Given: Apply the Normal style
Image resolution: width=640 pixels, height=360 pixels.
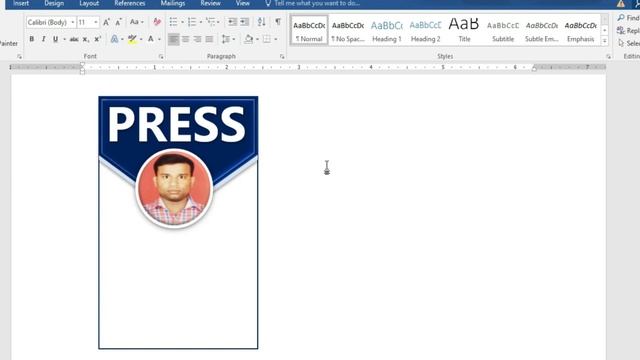Looking at the screenshot, I should [x=309, y=30].
